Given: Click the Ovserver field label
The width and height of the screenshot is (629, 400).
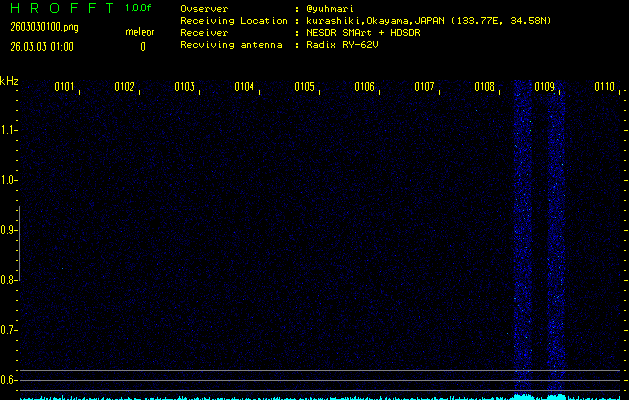Looking at the screenshot, I should click(204, 9).
